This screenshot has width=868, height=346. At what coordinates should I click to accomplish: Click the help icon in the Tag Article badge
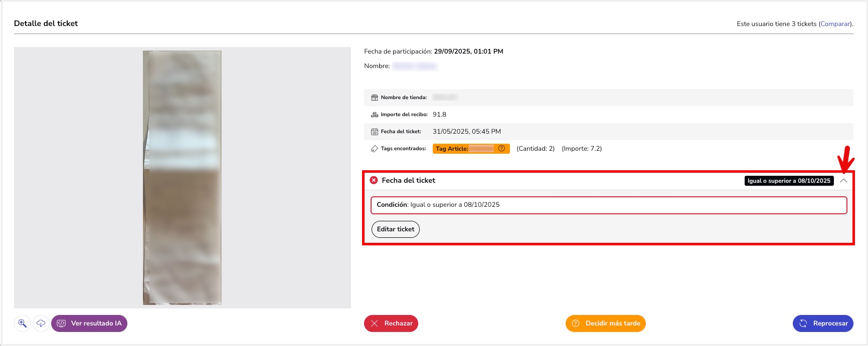[501, 149]
